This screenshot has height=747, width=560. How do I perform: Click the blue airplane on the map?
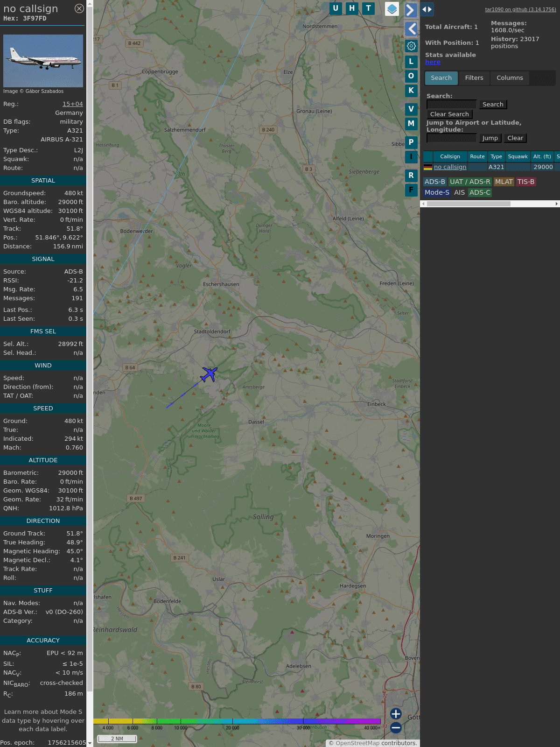pos(209,374)
